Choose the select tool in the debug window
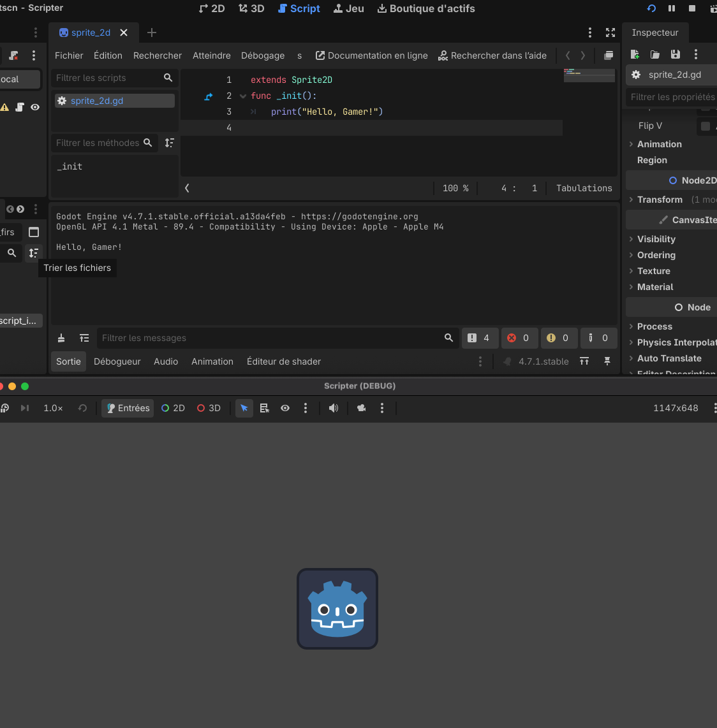 pyautogui.click(x=244, y=408)
